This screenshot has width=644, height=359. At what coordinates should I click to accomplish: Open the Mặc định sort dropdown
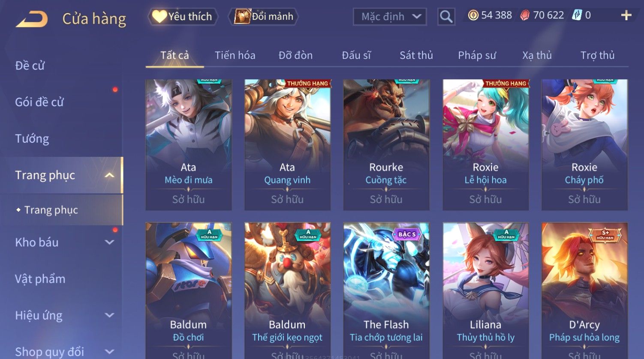[x=390, y=17]
